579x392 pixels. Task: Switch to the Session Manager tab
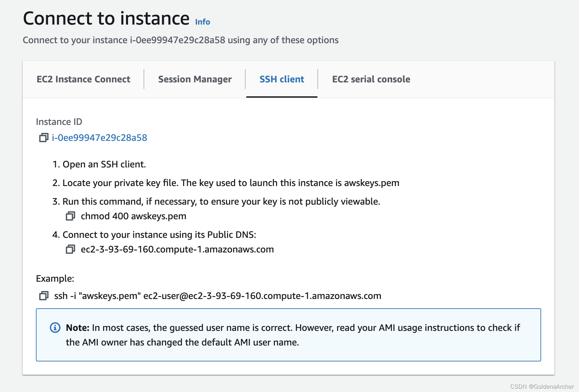point(195,79)
